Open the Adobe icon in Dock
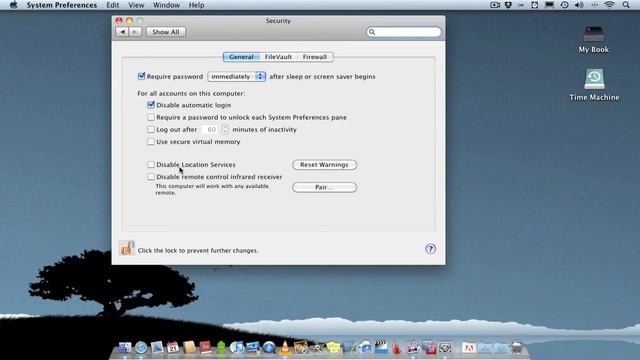The image size is (640, 360). coord(469,347)
